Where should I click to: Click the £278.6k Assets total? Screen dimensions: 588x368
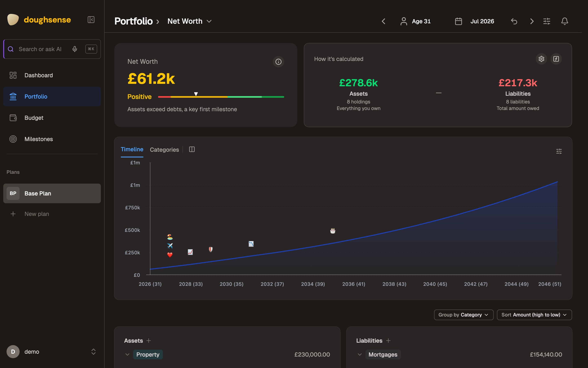pos(358,83)
